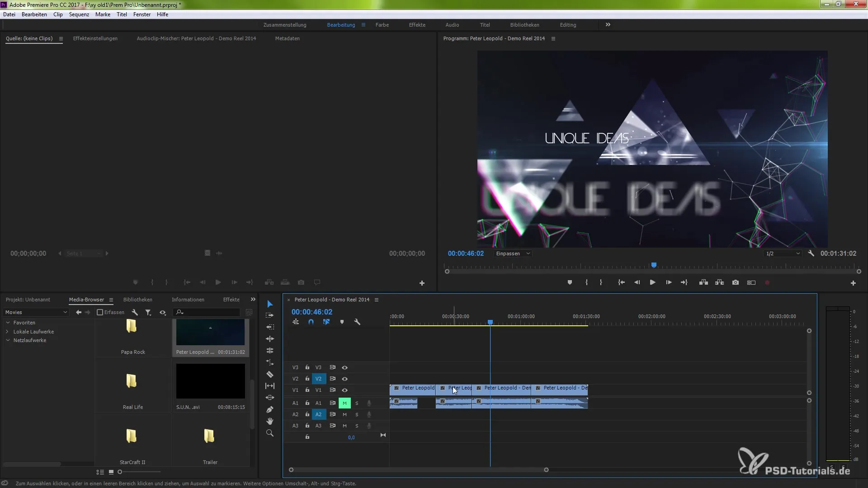Unmute track A1 with M button

point(344,403)
